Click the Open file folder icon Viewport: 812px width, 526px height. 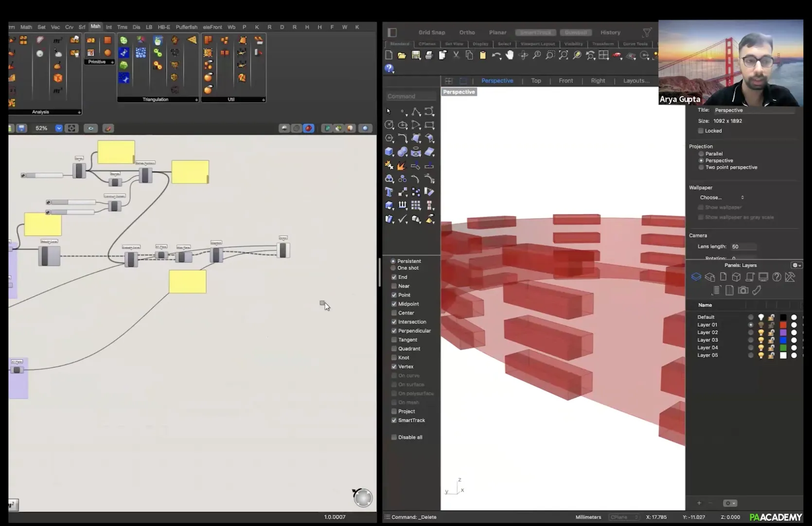(x=402, y=55)
